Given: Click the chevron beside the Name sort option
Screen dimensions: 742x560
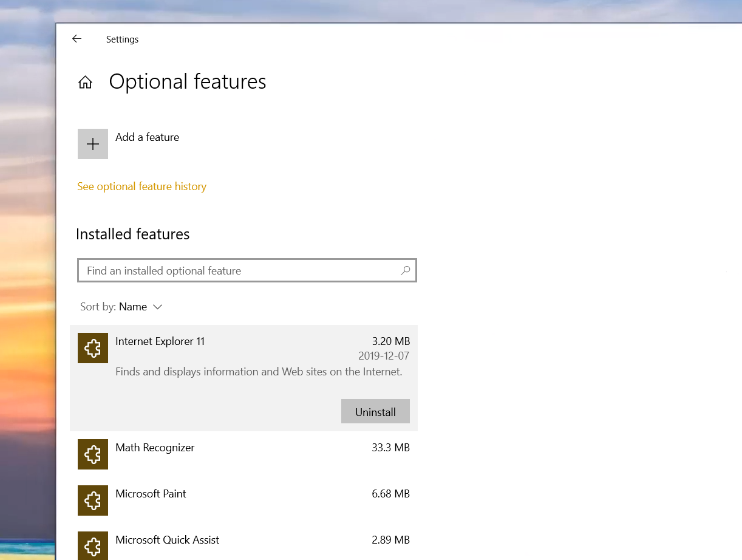Looking at the screenshot, I should 158,307.
